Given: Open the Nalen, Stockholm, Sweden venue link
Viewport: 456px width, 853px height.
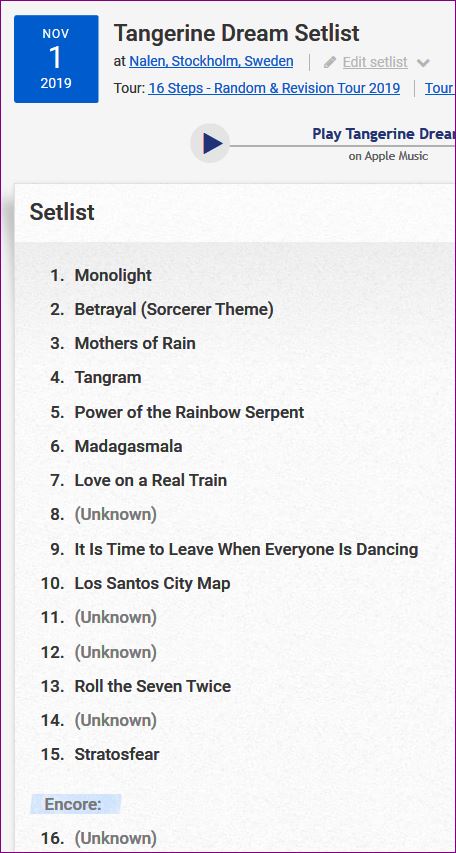Looking at the screenshot, I should point(211,61).
